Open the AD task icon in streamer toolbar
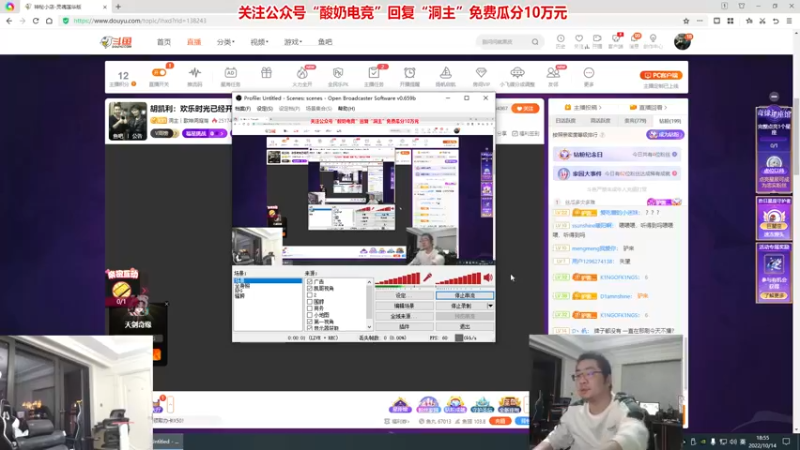Viewport: 800px width, 450px height. (x=231, y=72)
